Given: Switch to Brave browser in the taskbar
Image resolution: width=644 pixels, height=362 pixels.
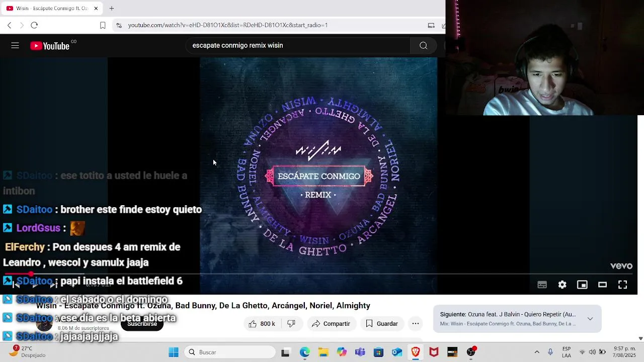Looking at the screenshot, I should [415, 352].
